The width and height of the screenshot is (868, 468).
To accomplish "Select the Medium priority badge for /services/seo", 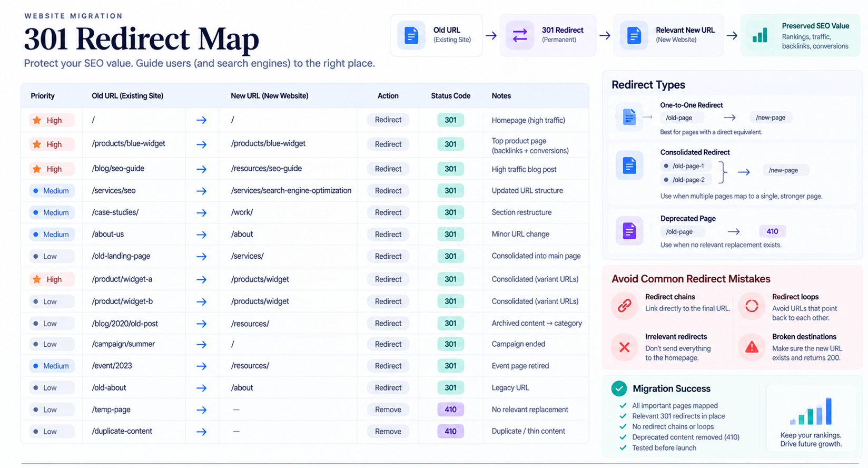I will pos(52,191).
